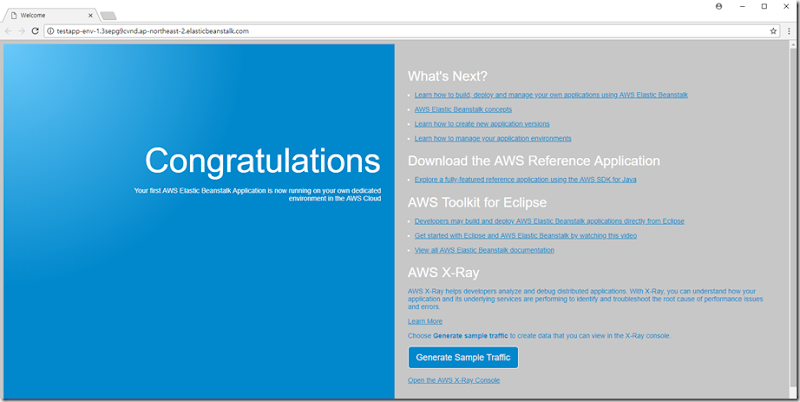Click the Generate Sample Traffic button
The height and width of the screenshot is (402, 800).
click(463, 358)
